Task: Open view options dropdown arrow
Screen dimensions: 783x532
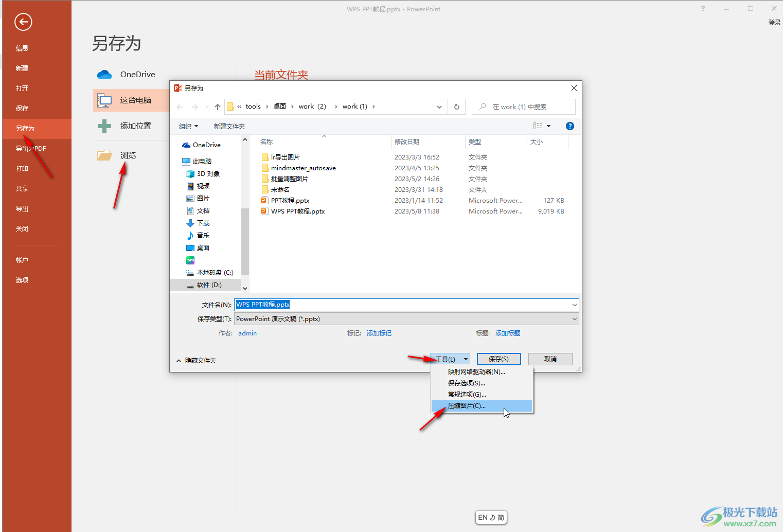Action: tap(548, 126)
